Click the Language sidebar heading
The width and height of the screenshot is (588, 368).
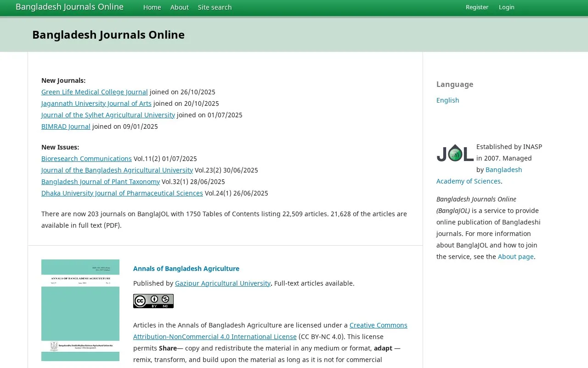455,84
